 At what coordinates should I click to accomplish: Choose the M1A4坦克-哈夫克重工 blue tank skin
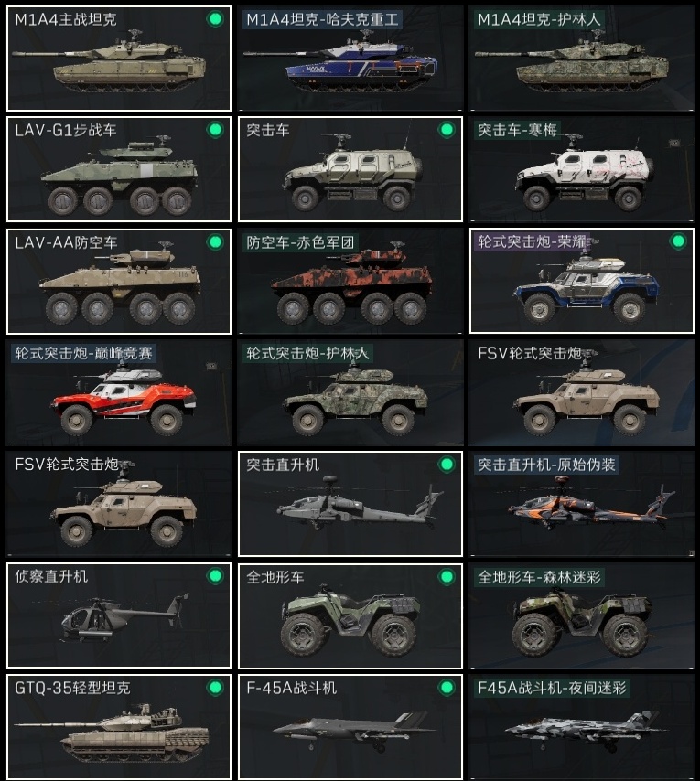(350, 59)
